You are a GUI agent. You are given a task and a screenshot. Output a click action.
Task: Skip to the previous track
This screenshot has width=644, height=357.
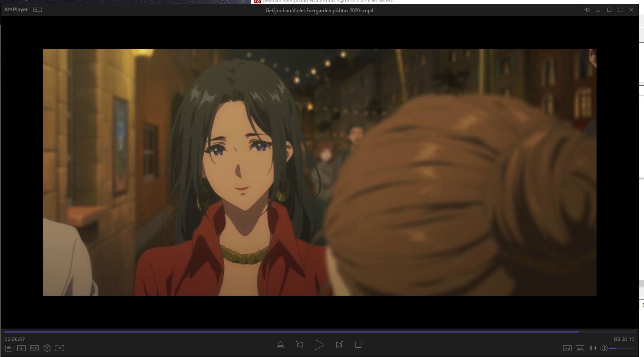pos(299,345)
